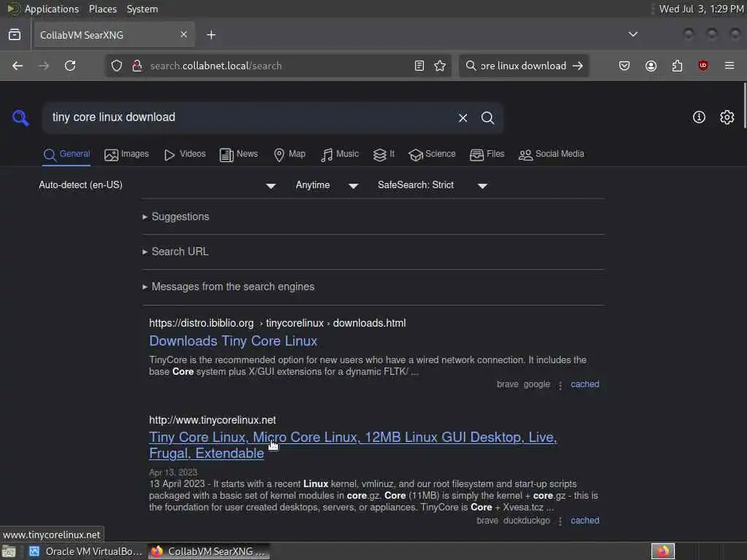Image resolution: width=747 pixels, height=560 pixels.
Task: Open the SafeSearch Strict dropdown
Action: tap(433, 185)
